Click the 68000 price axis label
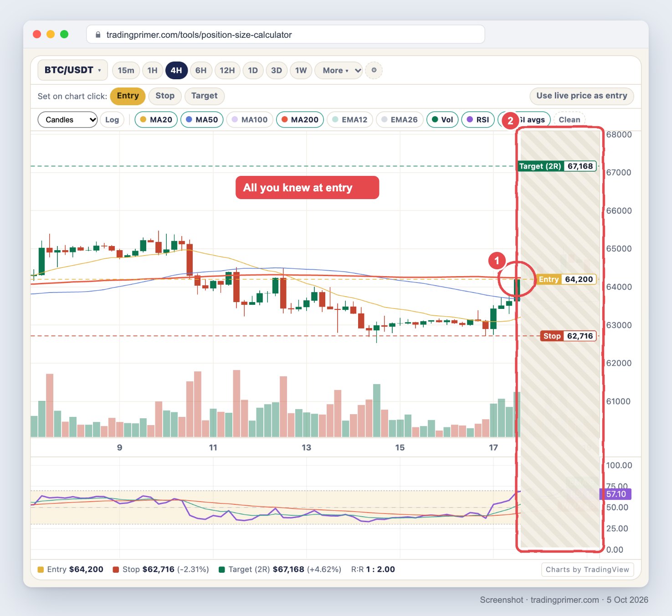 pos(619,135)
